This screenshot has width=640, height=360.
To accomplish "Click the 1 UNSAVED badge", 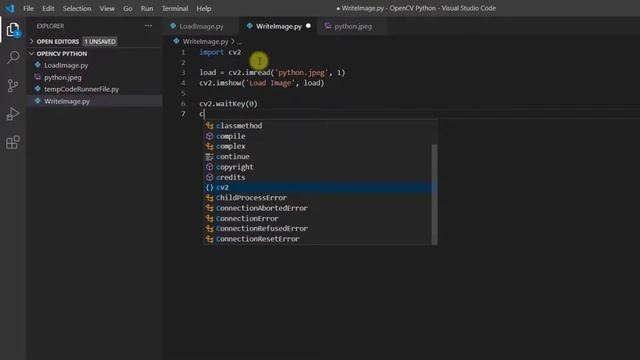I will tap(100, 41).
